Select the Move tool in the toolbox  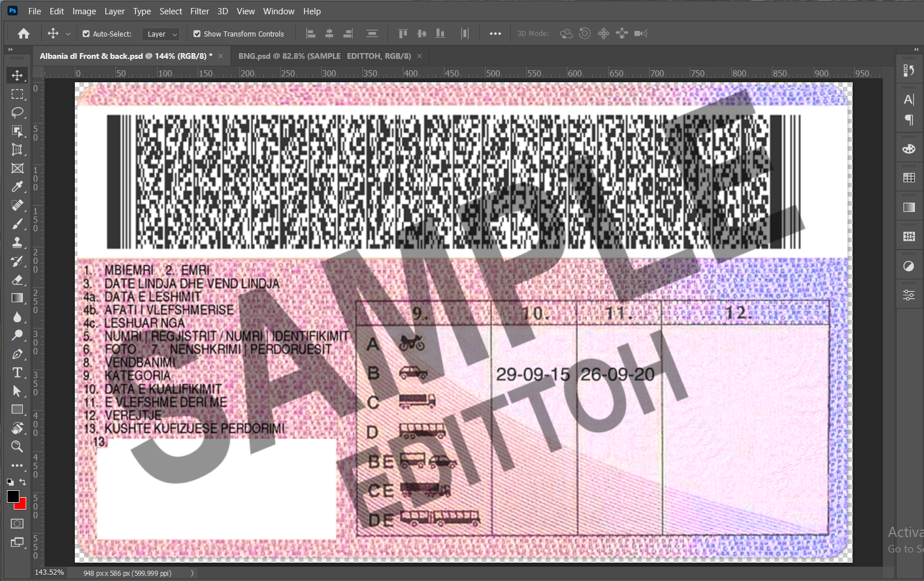[x=17, y=75]
